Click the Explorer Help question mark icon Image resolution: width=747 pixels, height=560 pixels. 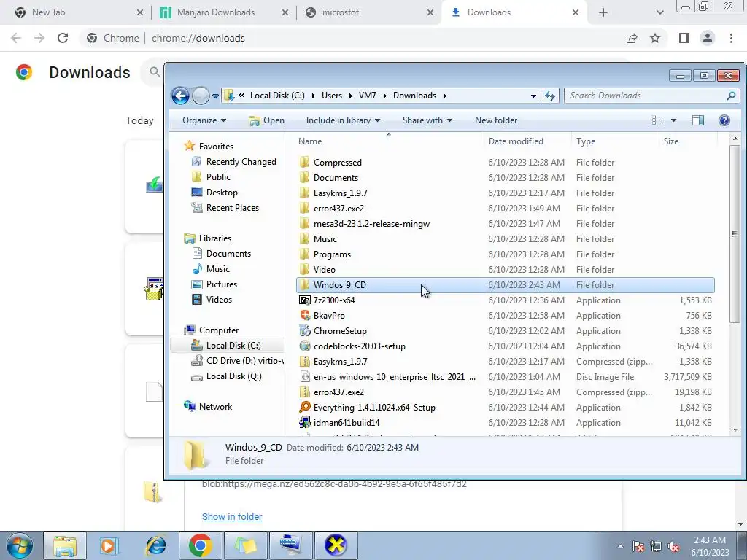[724, 120]
